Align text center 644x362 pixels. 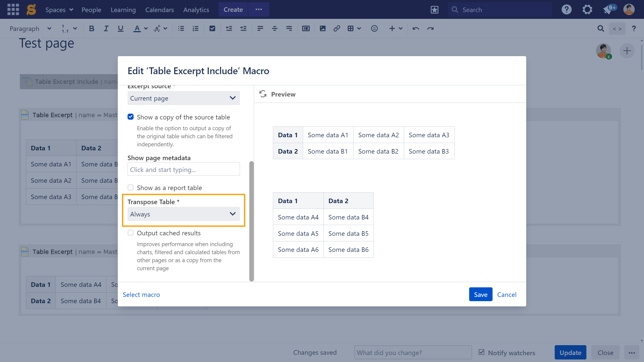coord(275,28)
